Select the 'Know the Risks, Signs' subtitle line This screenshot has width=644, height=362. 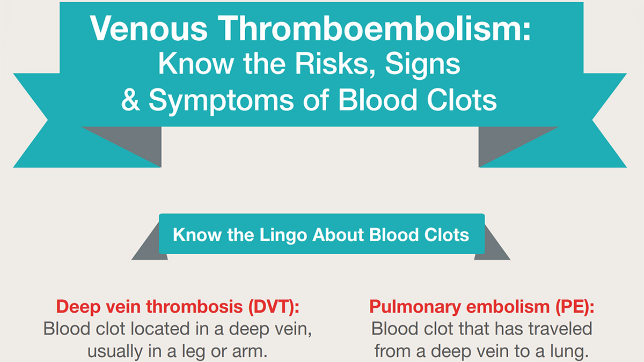(309, 64)
